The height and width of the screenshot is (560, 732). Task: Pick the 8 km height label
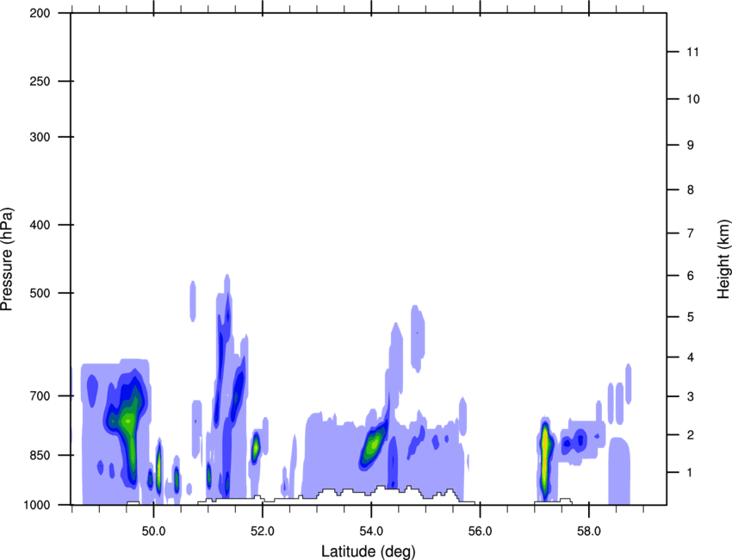pos(691,190)
